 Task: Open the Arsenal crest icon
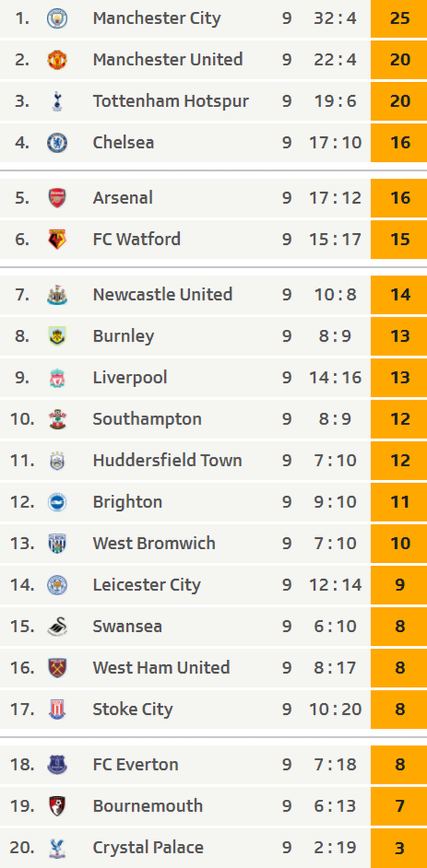pos(57,198)
